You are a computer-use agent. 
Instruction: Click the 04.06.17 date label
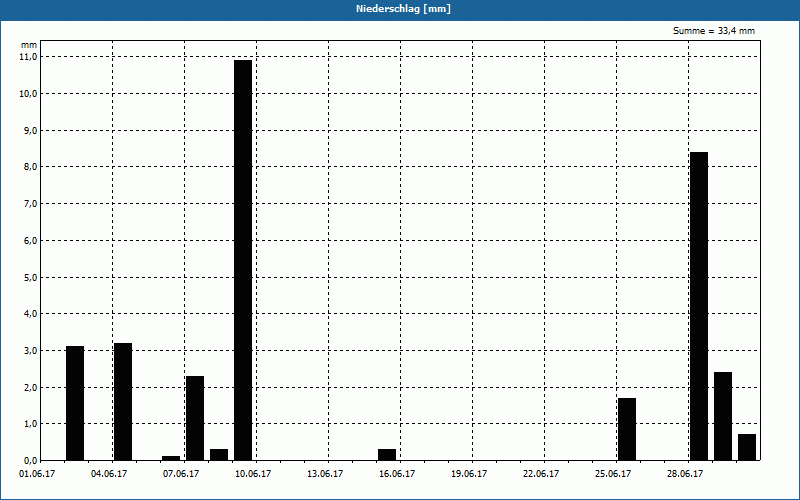click(x=109, y=474)
